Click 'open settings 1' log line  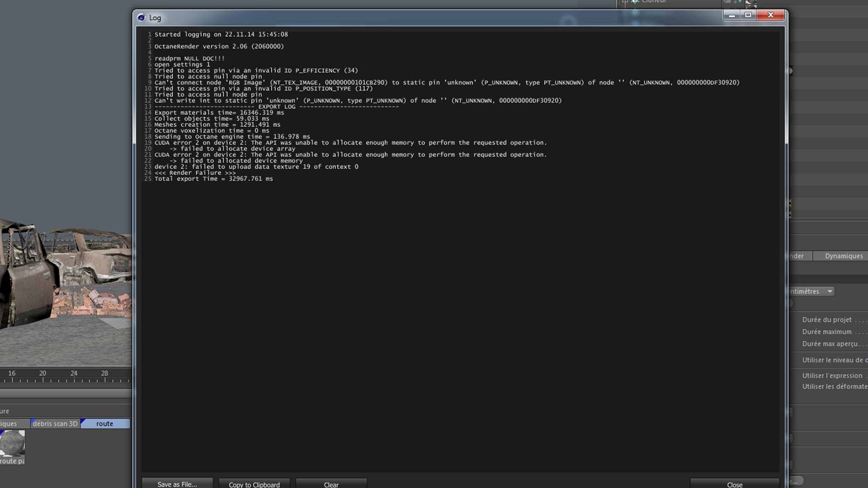(182, 64)
